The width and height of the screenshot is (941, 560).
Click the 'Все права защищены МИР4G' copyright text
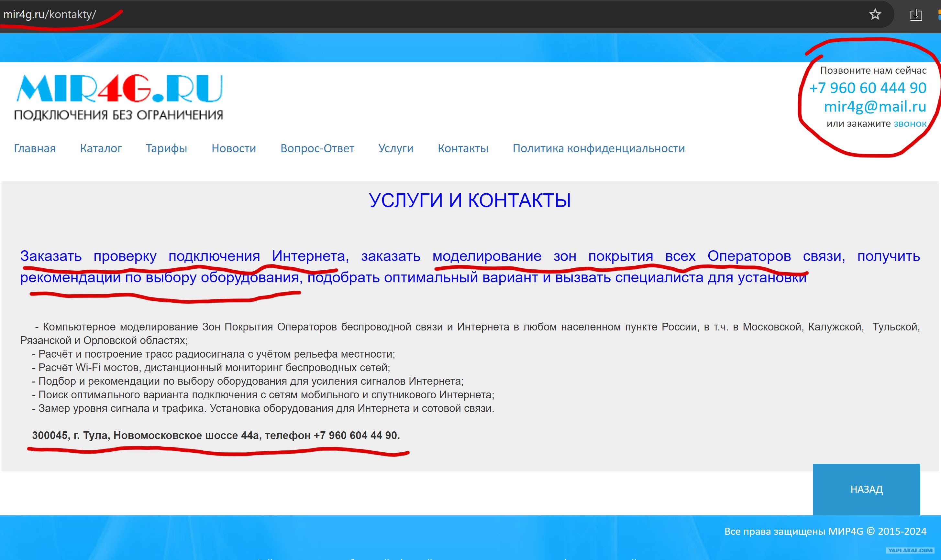click(825, 531)
